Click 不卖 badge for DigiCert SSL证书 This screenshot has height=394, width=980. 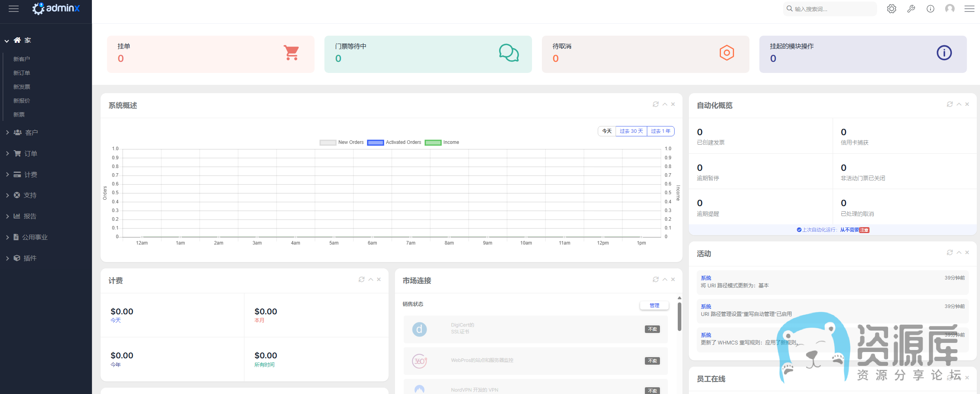coord(652,329)
